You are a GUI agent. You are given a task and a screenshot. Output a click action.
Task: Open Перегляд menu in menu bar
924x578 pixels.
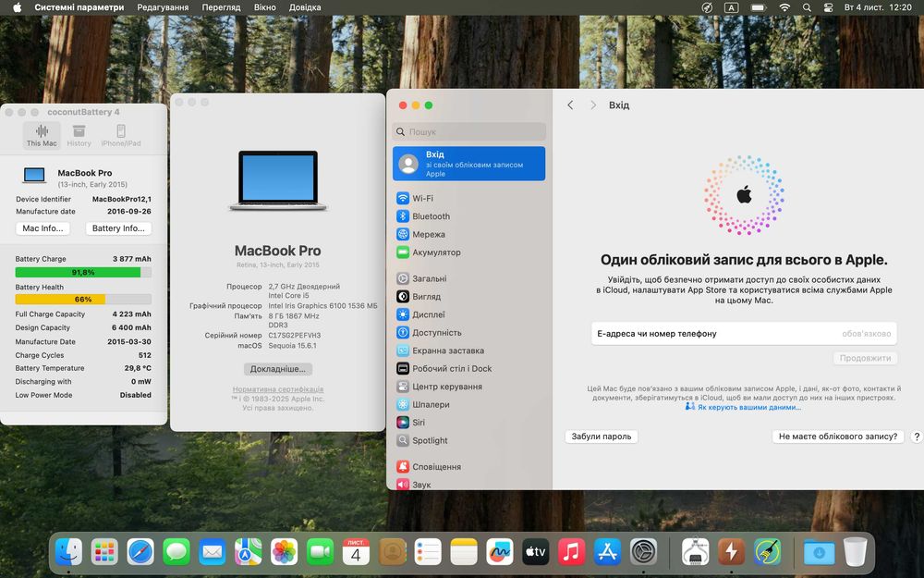[221, 7]
